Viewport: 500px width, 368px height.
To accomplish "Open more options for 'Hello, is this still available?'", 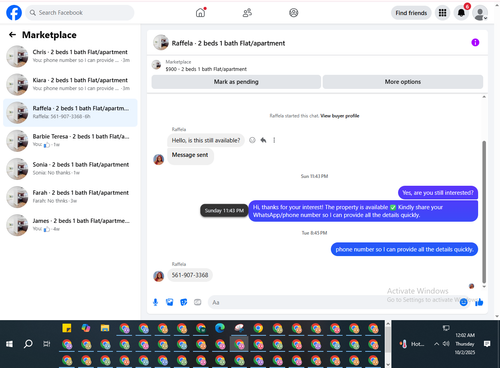I will click(274, 140).
